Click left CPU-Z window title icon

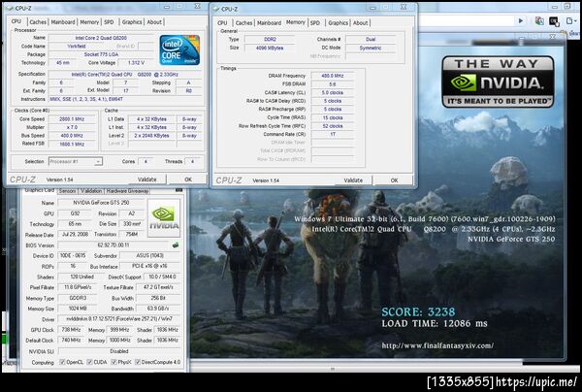click(10, 8)
